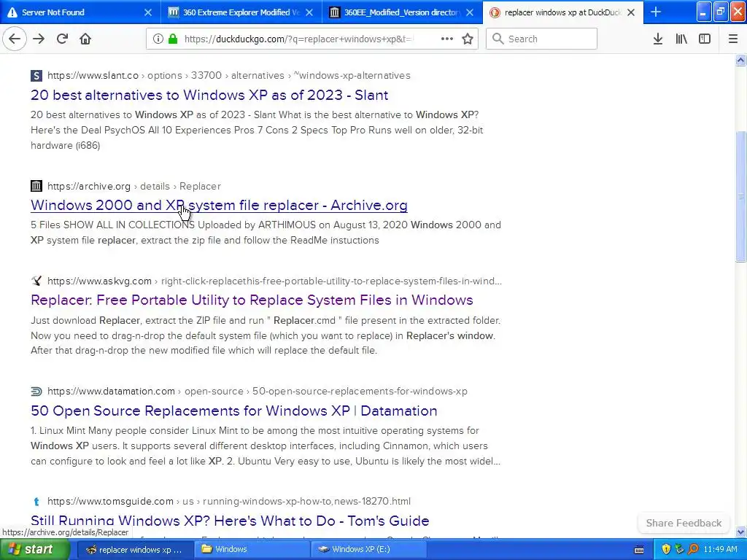This screenshot has height=560, width=747.
Task: Show site information icon in address bar
Action: [158, 39]
